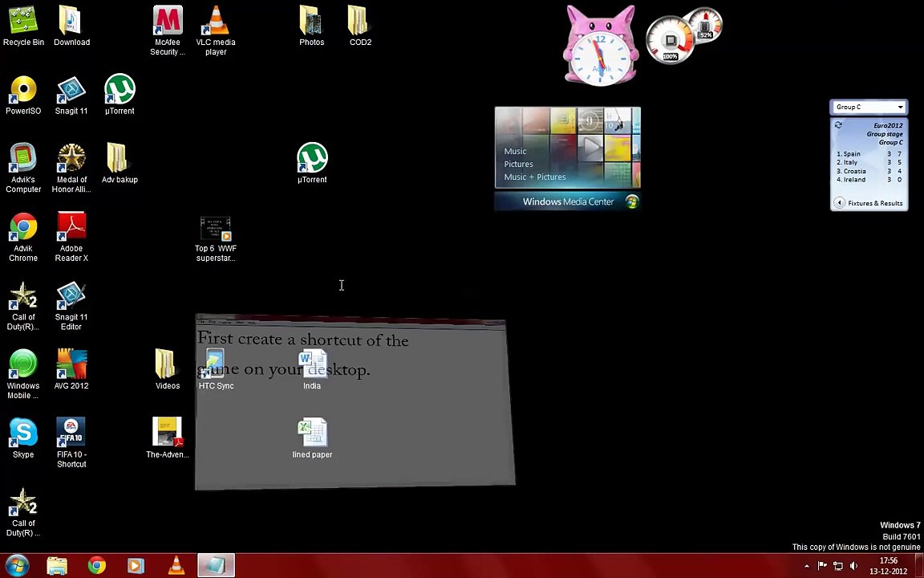Screen dimensions: 924x578
Task: Open Chrome from the taskbar
Action: click(x=96, y=566)
